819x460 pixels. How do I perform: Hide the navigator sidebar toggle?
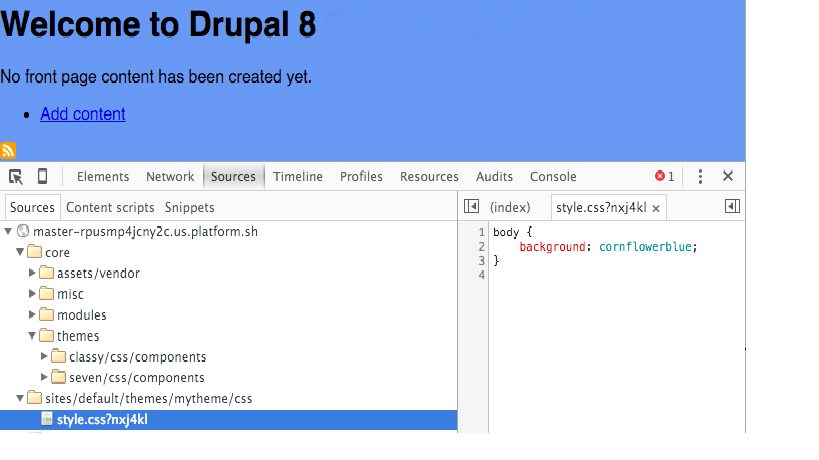coord(471,206)
